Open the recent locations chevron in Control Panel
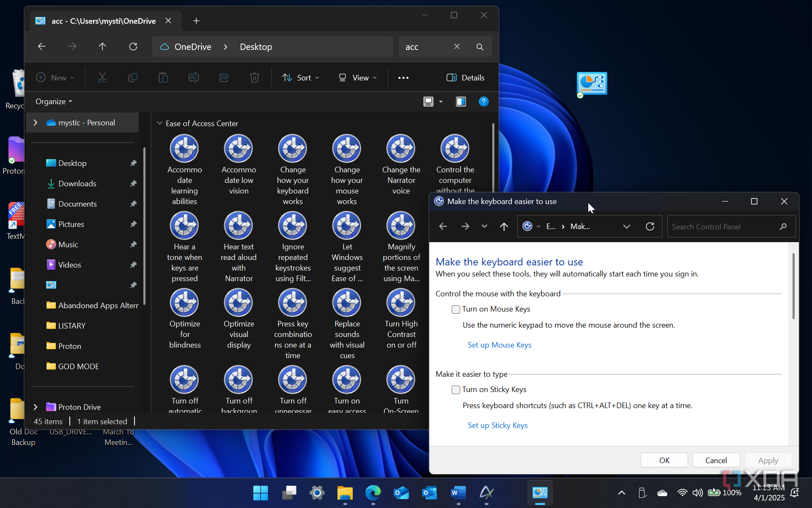The width and height of the screenshot is (812, 508). tap(484, 226)
